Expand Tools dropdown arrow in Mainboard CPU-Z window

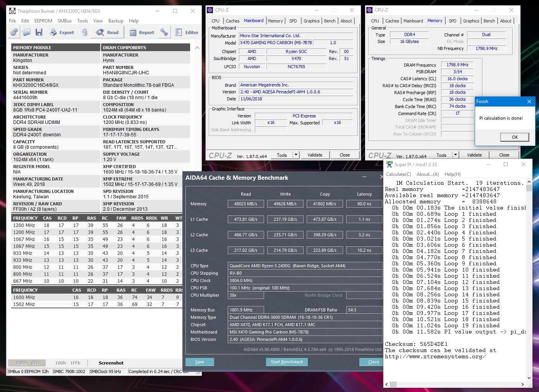[296, 155]
